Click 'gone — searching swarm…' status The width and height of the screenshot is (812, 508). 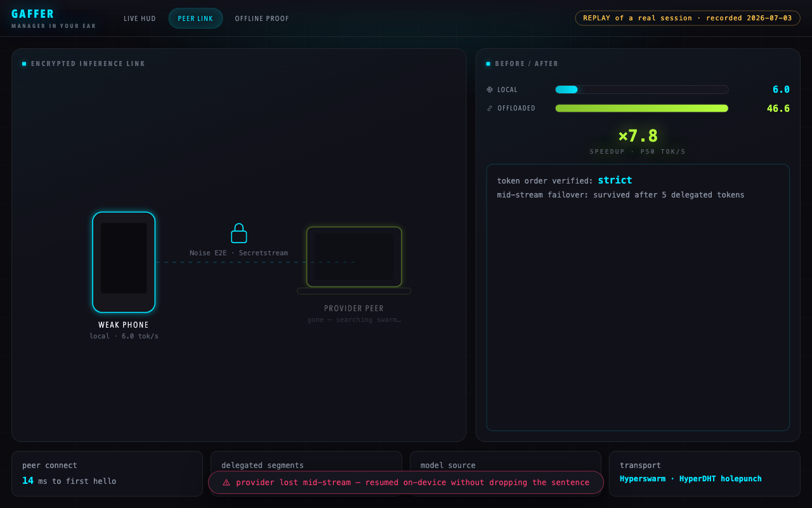(354, 320)
